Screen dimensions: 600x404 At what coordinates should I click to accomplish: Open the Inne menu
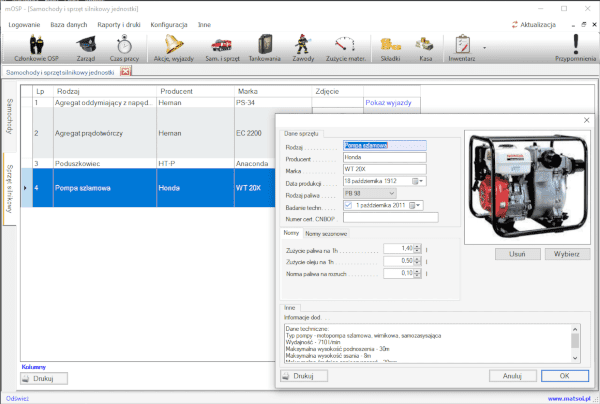click(x=204, y=24)
